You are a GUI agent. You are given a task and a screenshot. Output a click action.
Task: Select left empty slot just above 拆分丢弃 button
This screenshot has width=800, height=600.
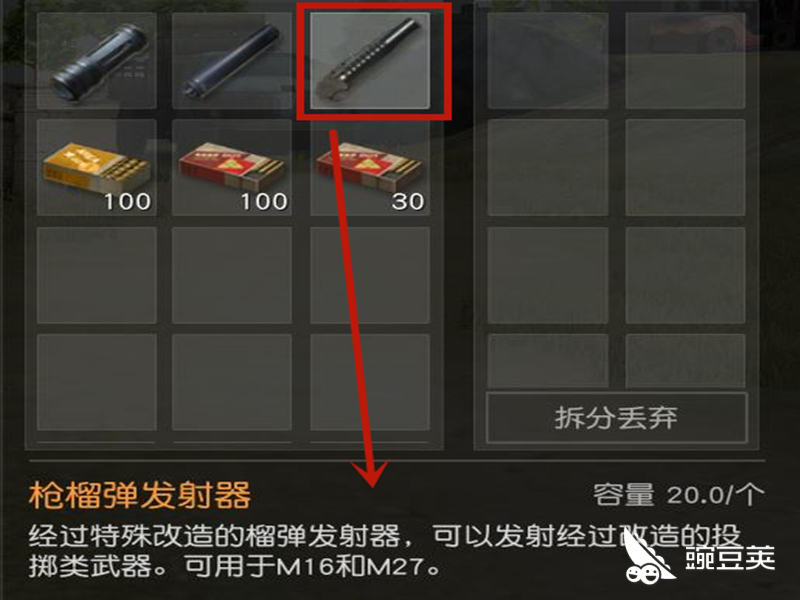pos(547,360)
